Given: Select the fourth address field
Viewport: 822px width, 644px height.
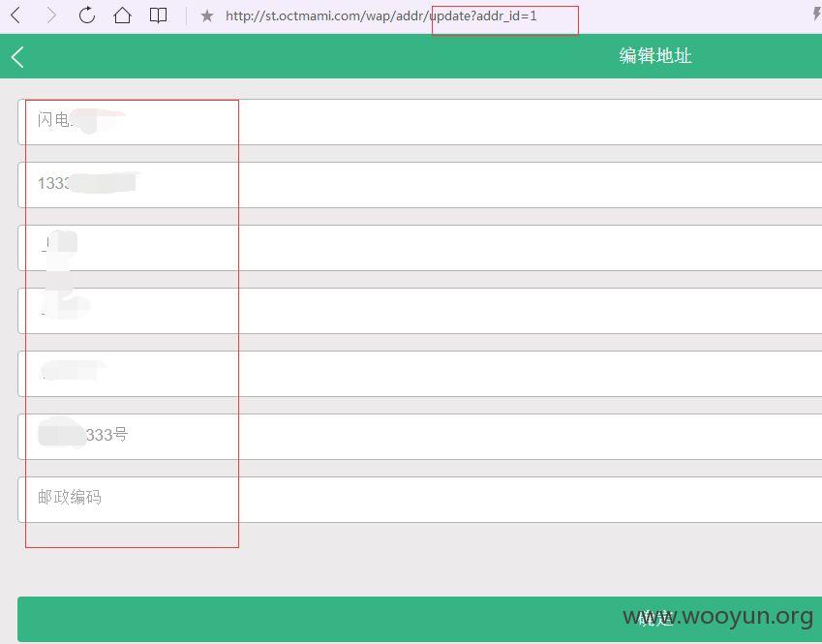Looking at the screenshot, I should tap(419, 311).
